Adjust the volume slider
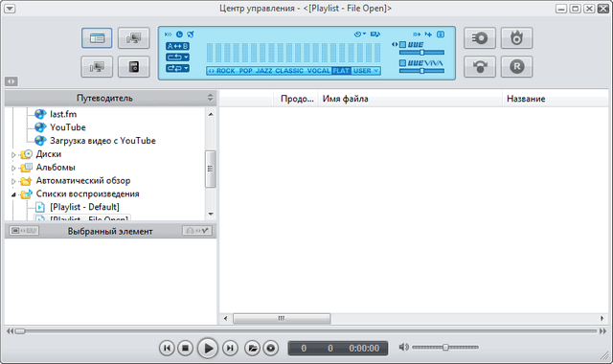Viewport: 613px width, 364px height. pyautogui.click(x=445, y=347)
